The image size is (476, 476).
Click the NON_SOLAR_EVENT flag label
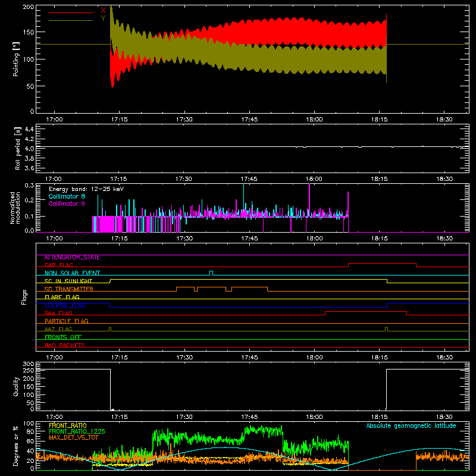click(72, 273)
